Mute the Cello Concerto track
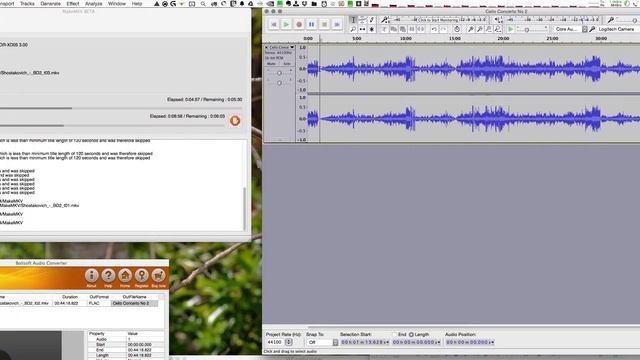 [271, 64]
